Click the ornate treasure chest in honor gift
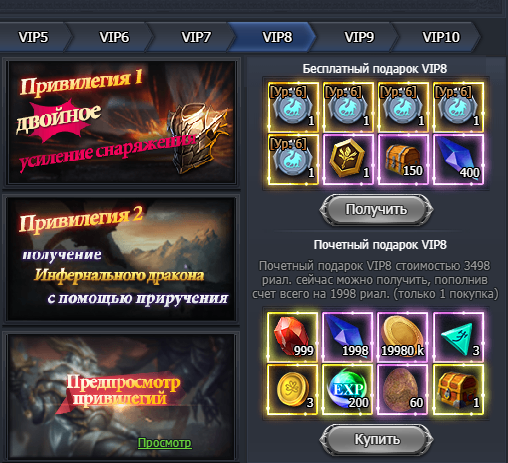The width and height of the screenshot is (508, 463). (x=458, y=389)
